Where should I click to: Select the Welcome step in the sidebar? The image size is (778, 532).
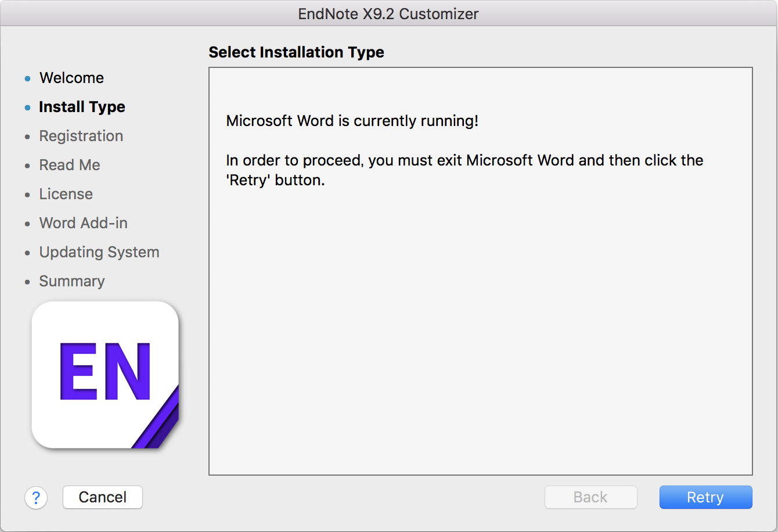[x=71, y=78]
